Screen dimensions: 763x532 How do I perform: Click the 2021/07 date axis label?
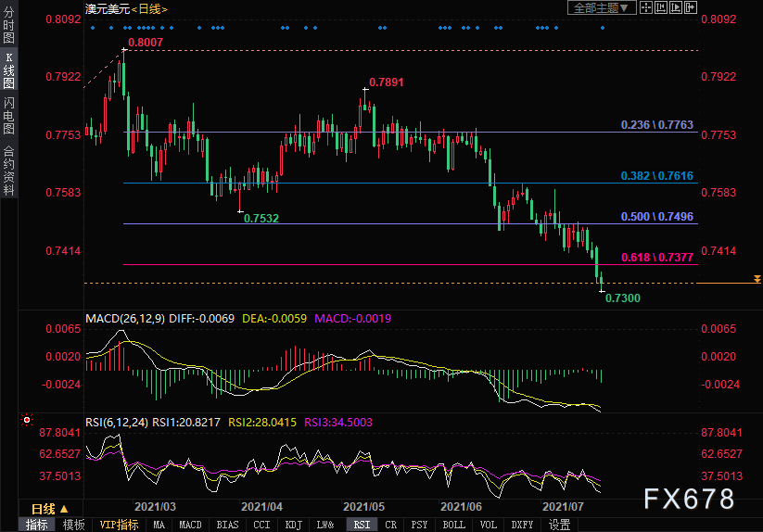[563, 507]
